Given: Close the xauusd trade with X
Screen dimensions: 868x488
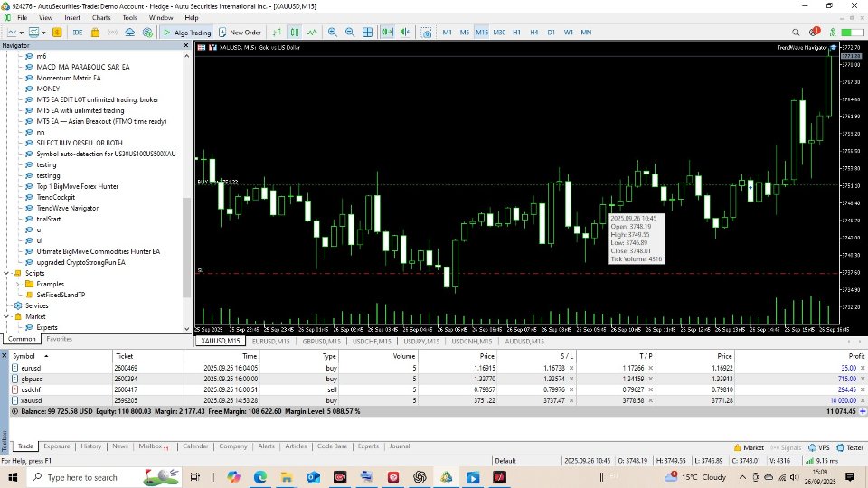Looking at the screenshot, I should coord(863,400).
